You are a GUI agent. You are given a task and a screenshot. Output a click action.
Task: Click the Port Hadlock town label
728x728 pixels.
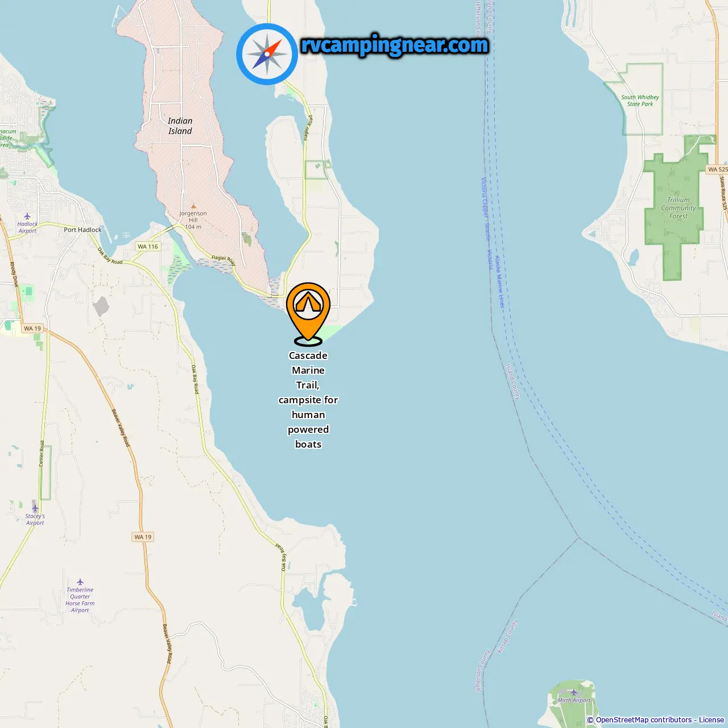(x=83, y=230)
